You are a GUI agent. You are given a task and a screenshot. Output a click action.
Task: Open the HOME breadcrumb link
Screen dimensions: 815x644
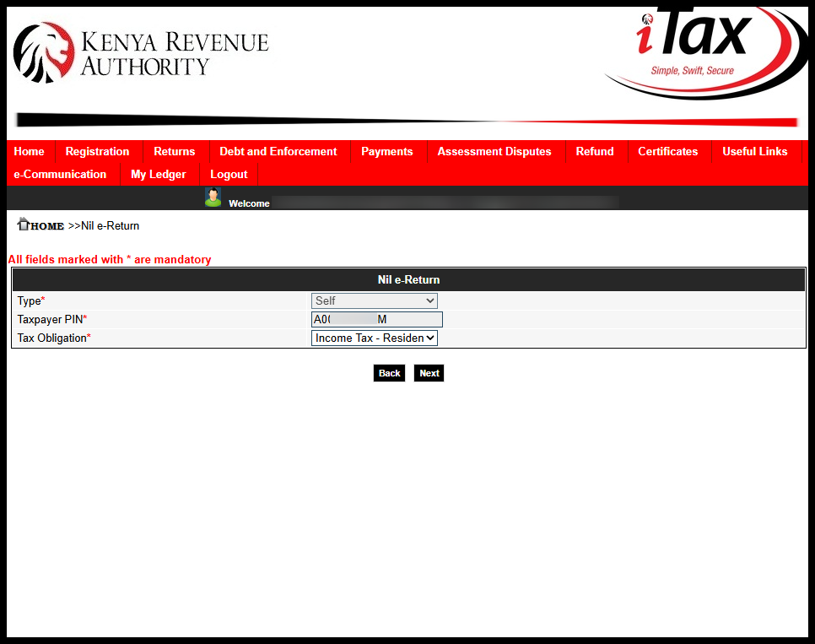pos(46,225)
